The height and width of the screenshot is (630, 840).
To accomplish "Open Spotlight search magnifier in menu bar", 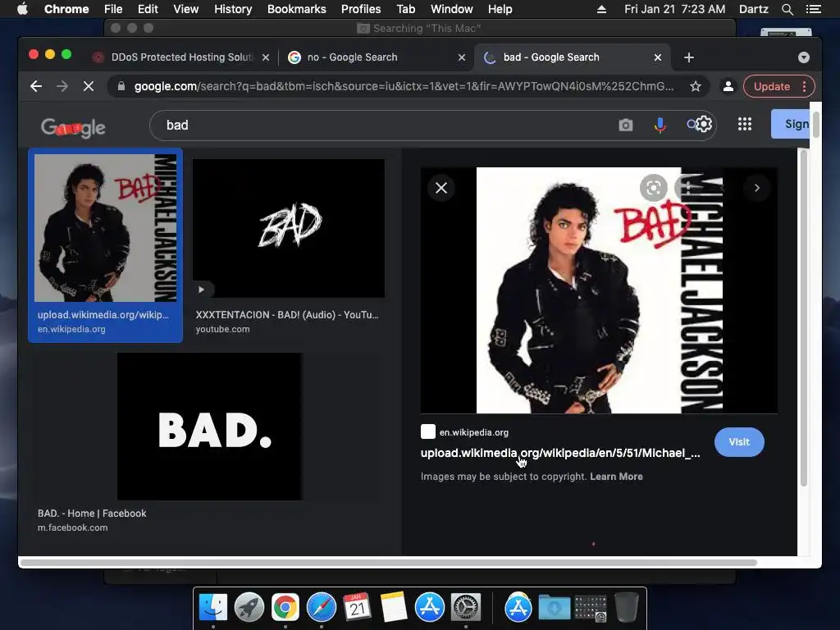I will [787, 9].
